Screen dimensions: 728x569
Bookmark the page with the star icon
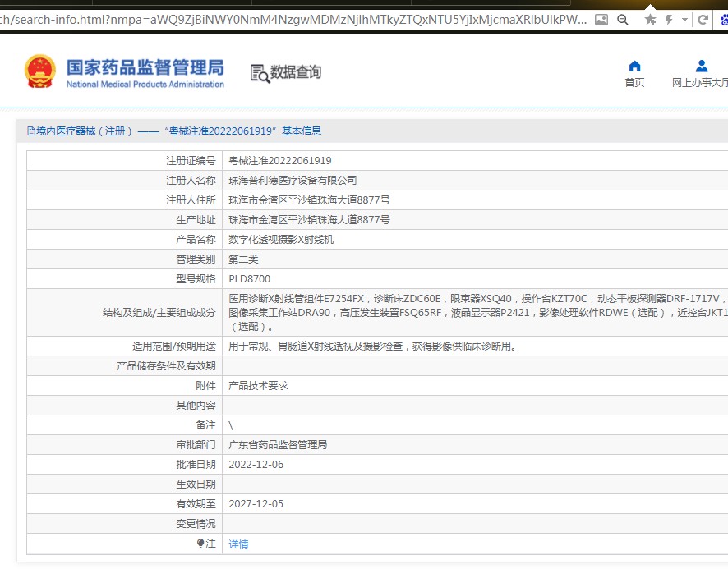tap(650, 19)
